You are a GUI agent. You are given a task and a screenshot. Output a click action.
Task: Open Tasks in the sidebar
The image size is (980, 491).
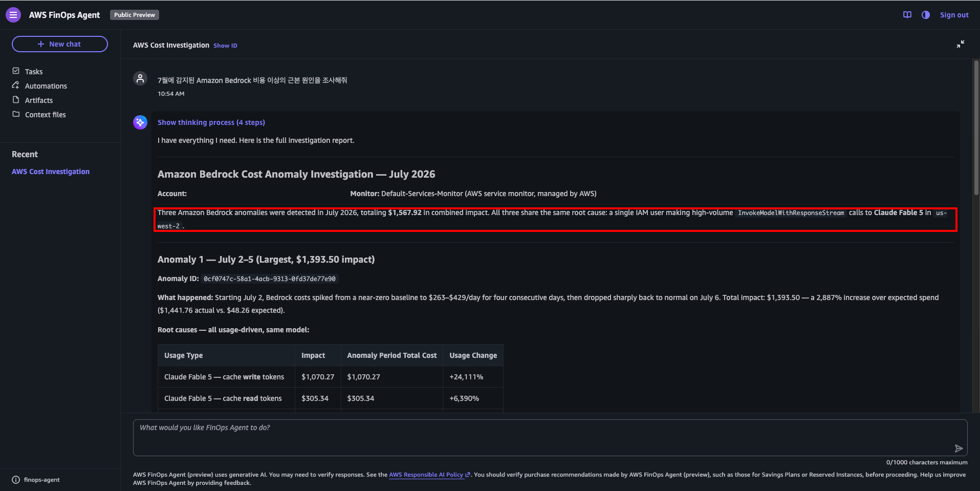point(34,72)
